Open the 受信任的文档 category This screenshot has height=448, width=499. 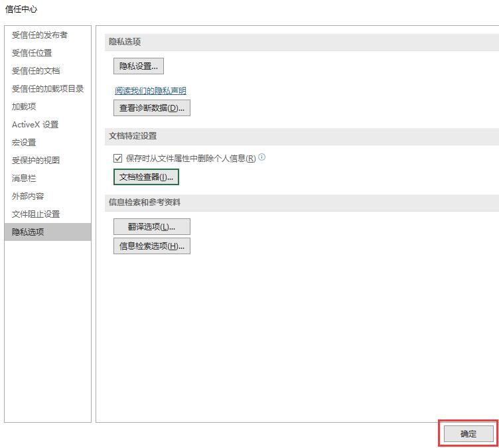(36, 71)
